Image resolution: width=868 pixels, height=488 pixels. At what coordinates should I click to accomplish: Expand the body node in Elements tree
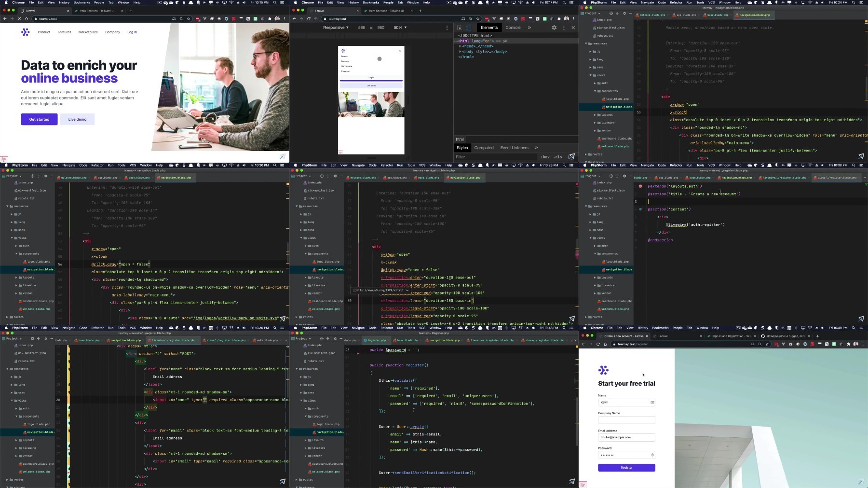coord(461,52)
